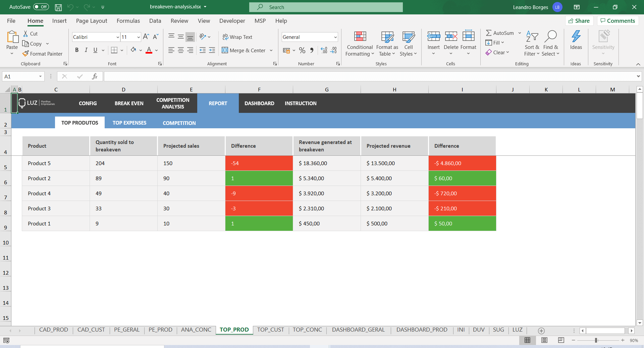Click the Percent Style icon
644x348 pixels.
(302, 50)
